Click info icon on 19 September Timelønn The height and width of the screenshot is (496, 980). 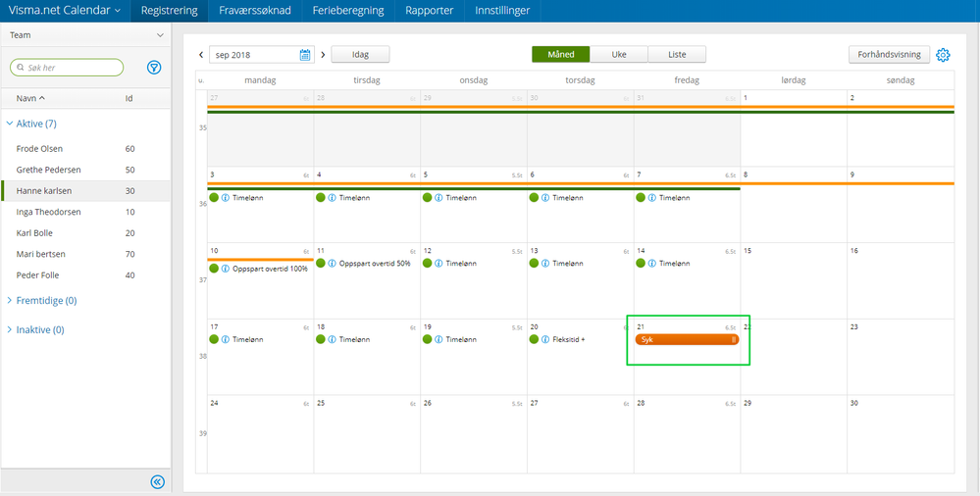(438, 339)
